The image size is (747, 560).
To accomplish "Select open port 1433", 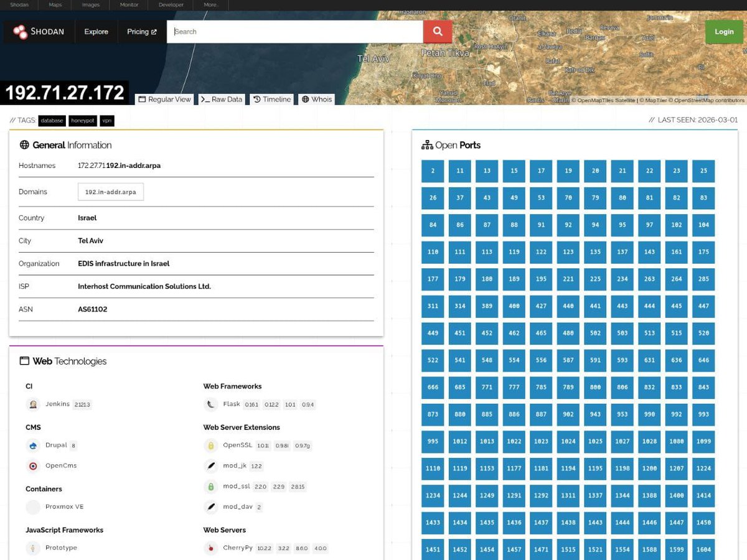I will (433, 523).
